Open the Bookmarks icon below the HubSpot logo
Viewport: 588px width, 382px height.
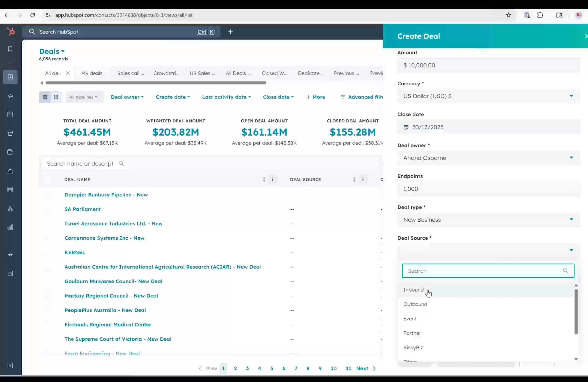[x=10, y=49]
